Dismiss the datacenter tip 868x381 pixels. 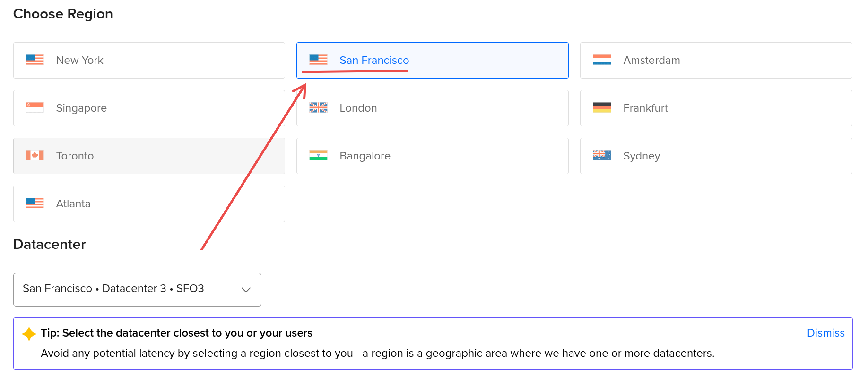coord(825,333)
